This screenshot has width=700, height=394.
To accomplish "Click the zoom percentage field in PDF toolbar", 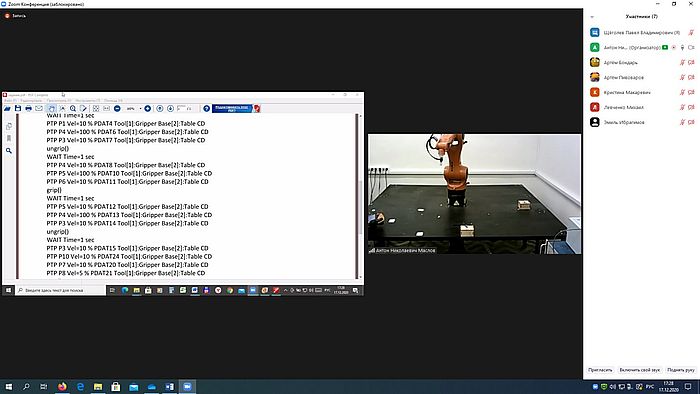I will click(x=131, y=108).
